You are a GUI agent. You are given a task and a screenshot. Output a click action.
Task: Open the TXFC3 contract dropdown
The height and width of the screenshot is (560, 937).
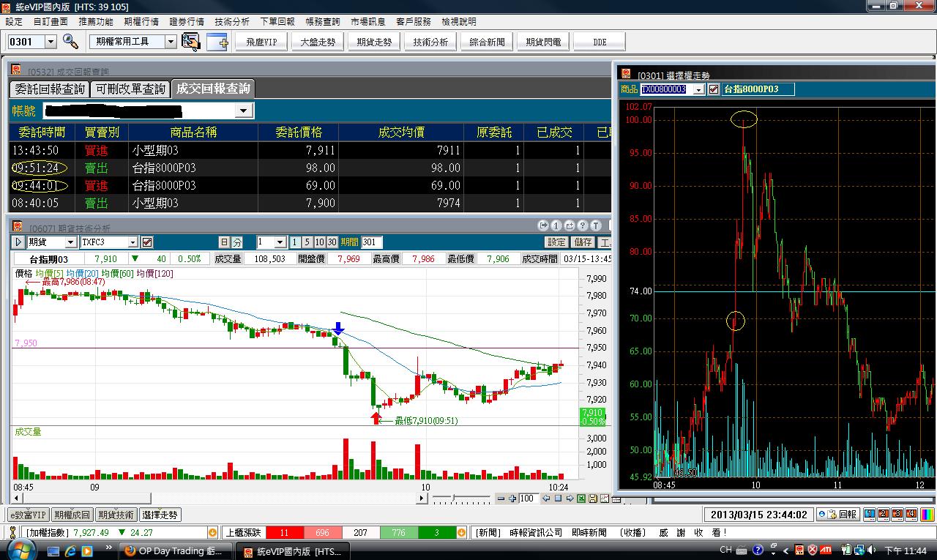(x=132, y=242)
